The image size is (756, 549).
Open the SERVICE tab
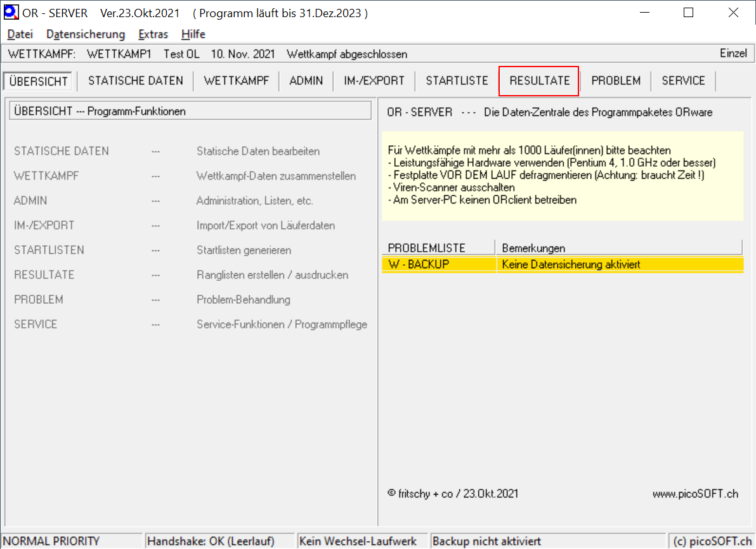(x=683, y=81)
